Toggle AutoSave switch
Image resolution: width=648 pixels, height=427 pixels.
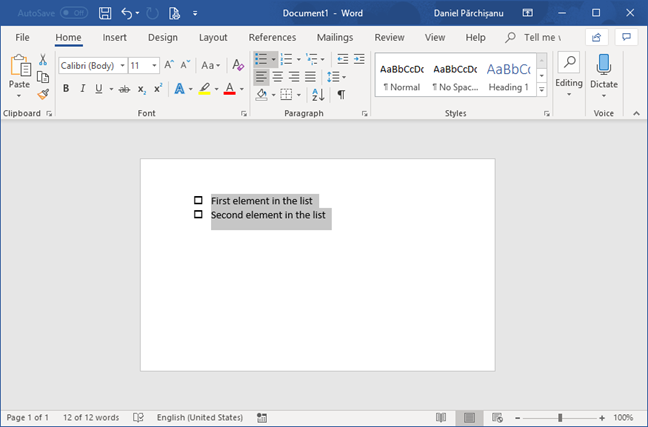(74, 13)
